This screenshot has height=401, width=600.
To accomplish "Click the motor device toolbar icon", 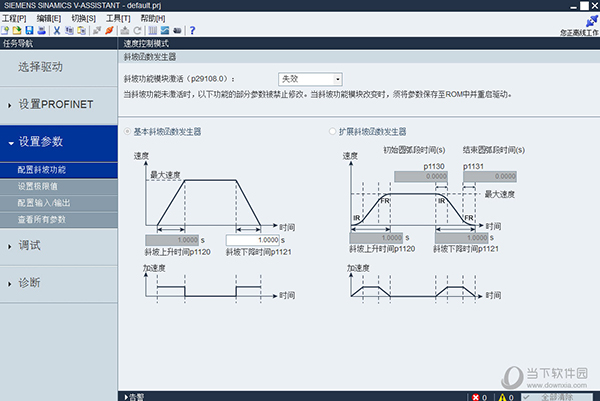I will click(177, 31).
